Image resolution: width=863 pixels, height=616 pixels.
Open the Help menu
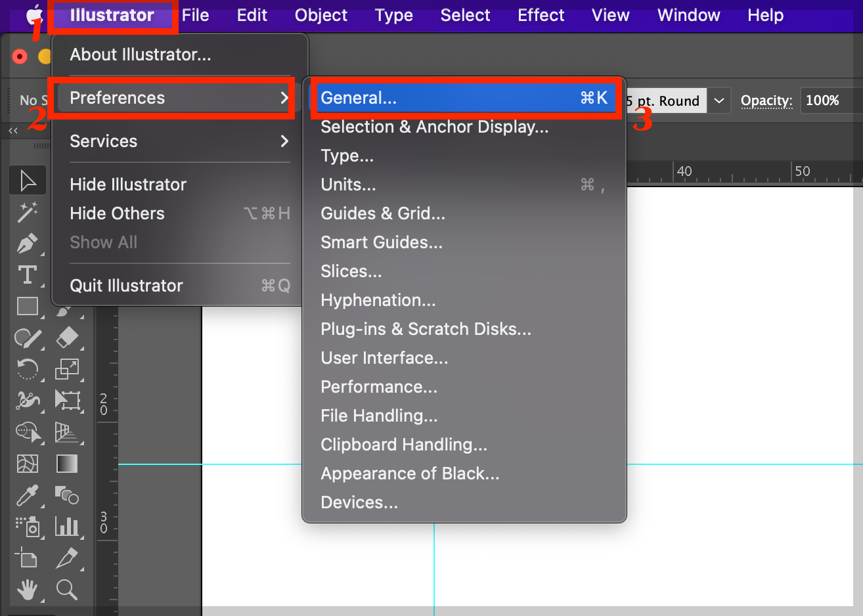point(766,15)
